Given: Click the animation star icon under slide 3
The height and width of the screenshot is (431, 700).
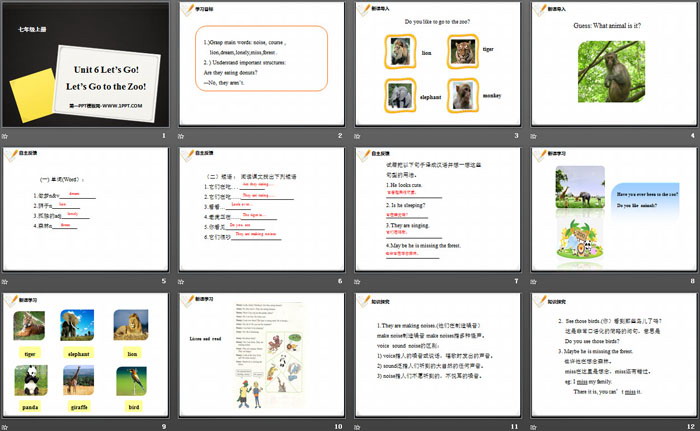Looking at the screenshot, I should click(357, 136).
